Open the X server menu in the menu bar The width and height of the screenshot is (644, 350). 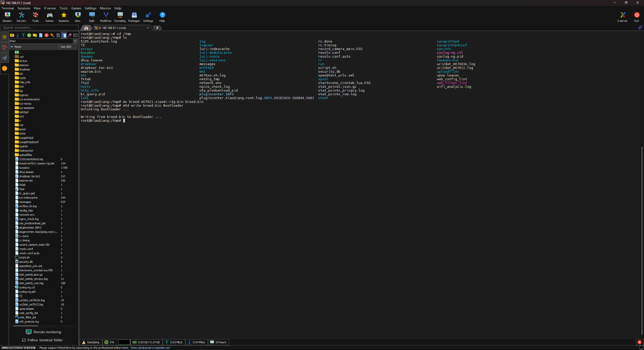pos(50,8)
